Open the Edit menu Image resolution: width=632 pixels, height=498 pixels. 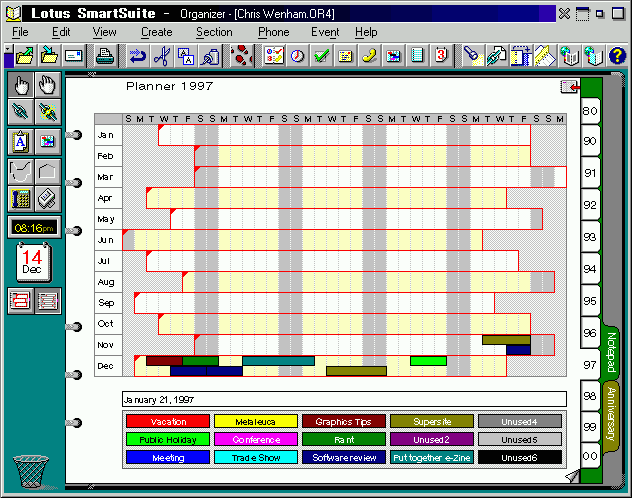tap(61, 32)
